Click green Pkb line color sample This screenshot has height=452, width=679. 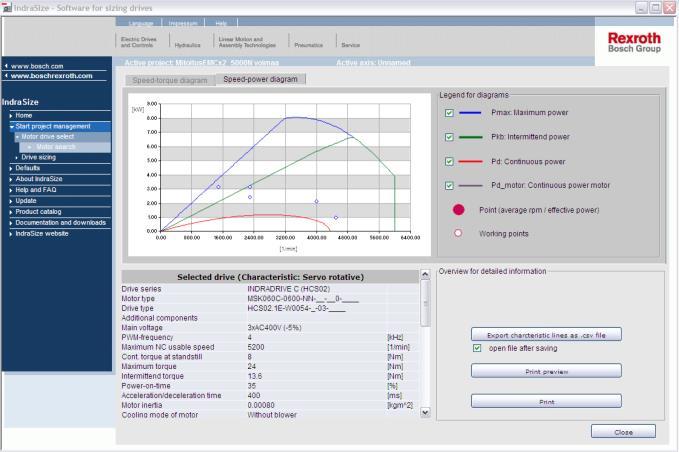[470, 137]
